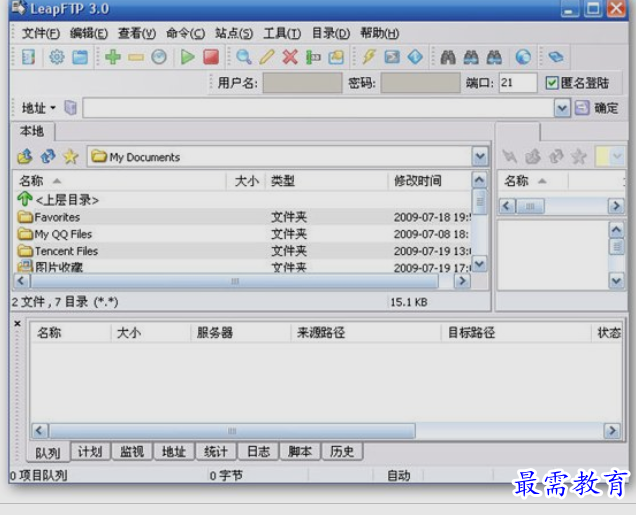
Task: Select the 本地 tab
Action: [x=32, y=131]
